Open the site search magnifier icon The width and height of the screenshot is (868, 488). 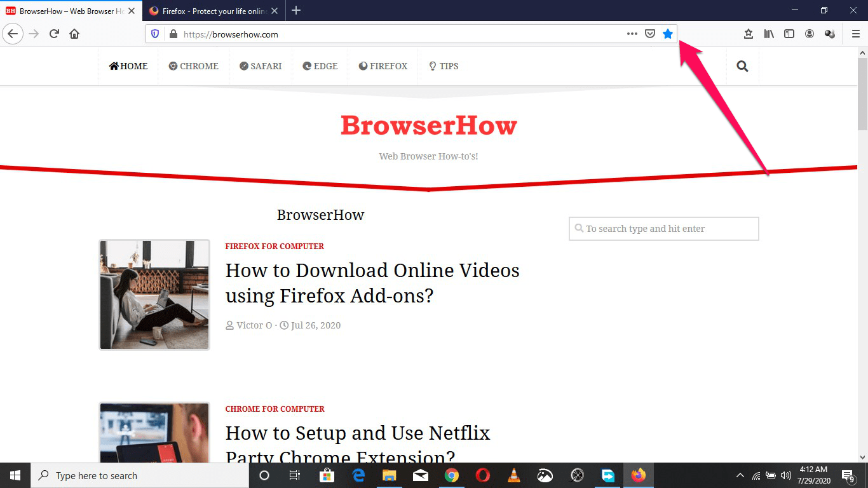click(x=742, y=66)
